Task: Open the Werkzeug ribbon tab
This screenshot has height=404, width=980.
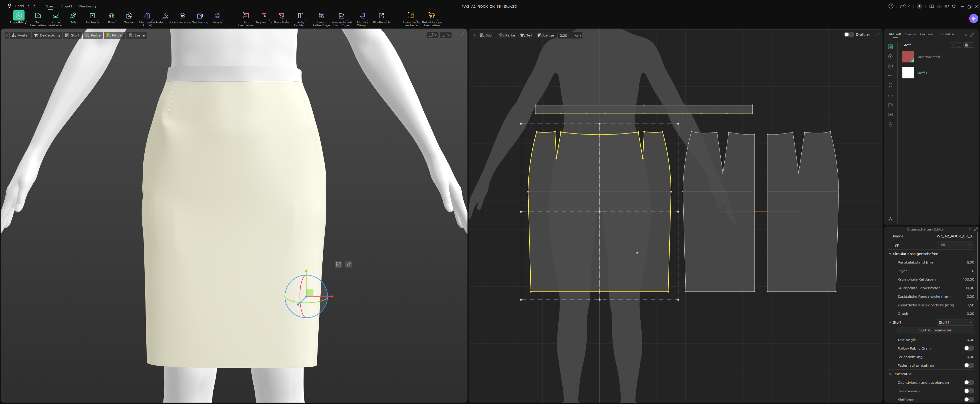Action: [87, 6]
